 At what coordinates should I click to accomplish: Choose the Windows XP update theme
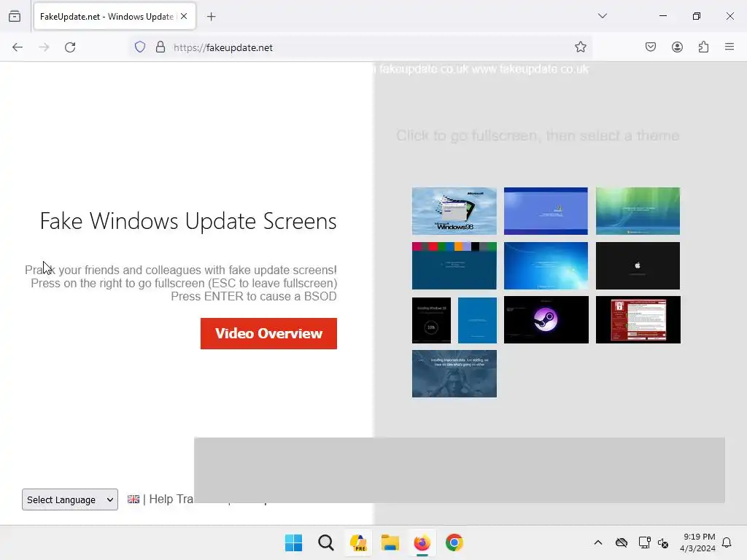546,211
